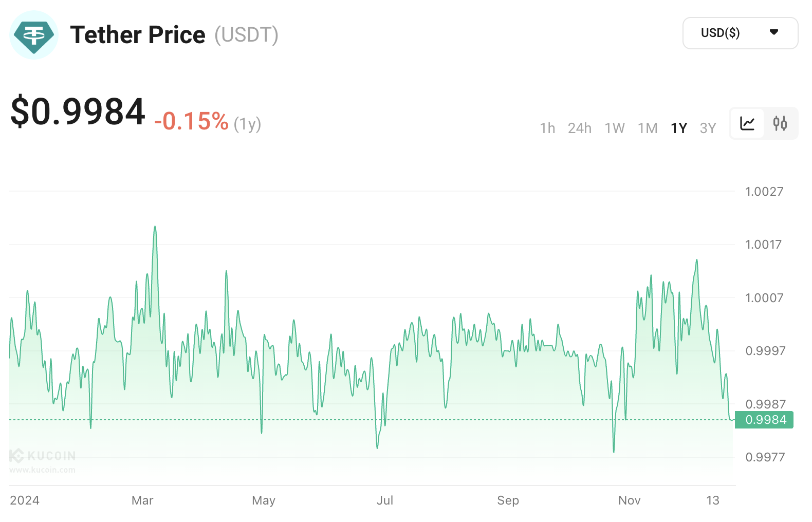Click the Tether logo icon

[34, 35]
